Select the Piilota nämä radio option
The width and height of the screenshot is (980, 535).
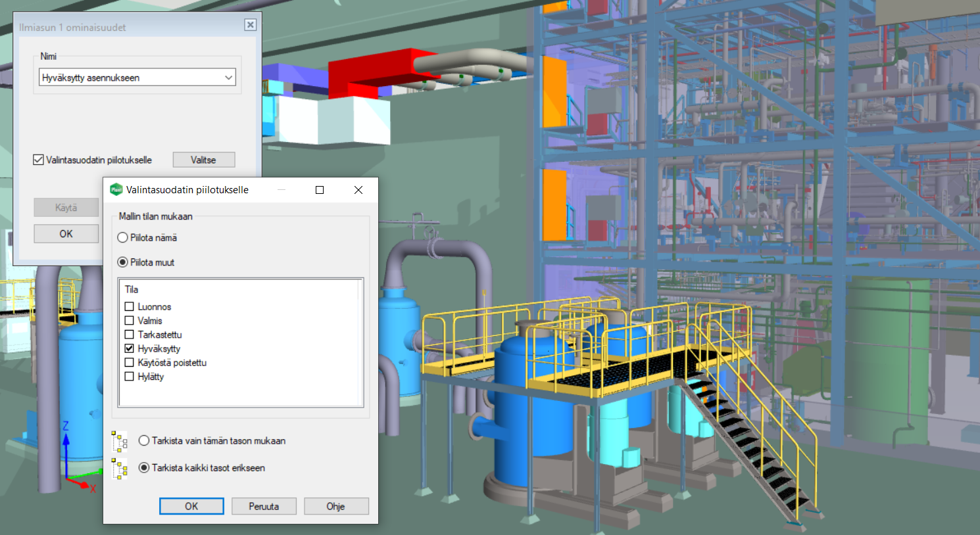click(x=122, y=238)
